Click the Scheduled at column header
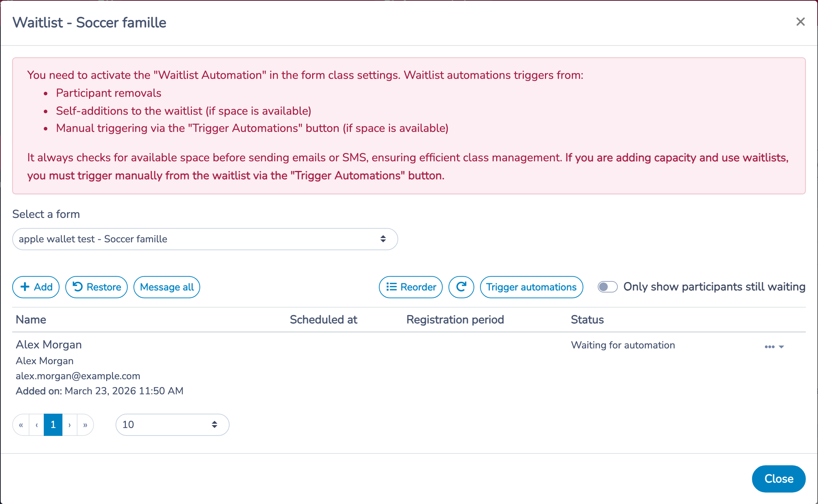This screenshot has width=818, height=504. tap(324, 320)
